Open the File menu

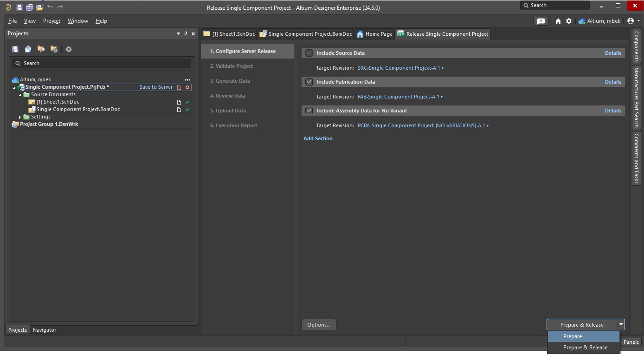tap(13, 21)
